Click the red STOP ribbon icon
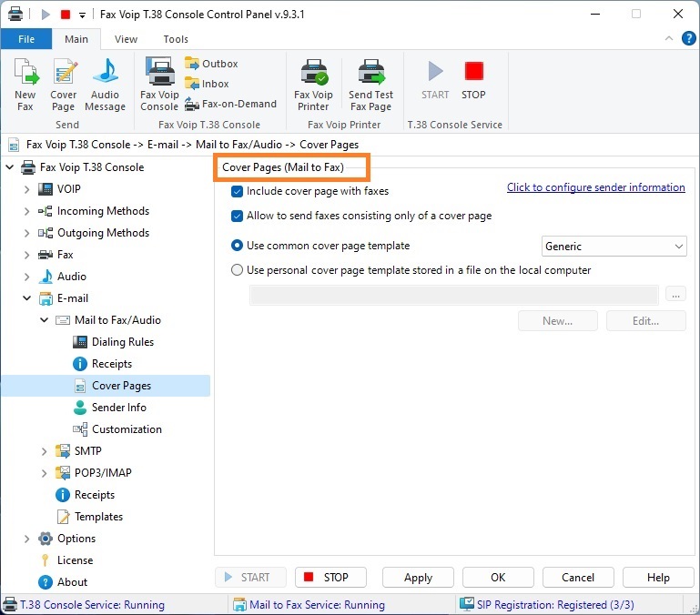This screenshot has height=615, width=700. point(473,80)
